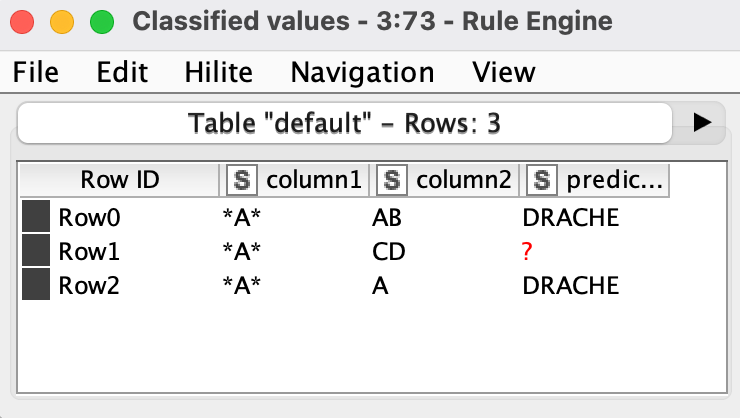The image size is (740, 418).
Task: Open the Hilite menu
Action: click(219, 72)
